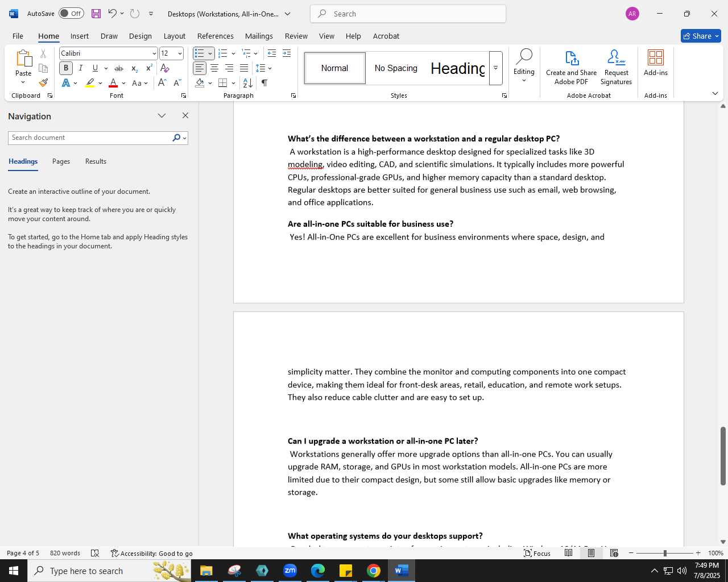The width and height of the screenshot is (728, 582).
Task: Apply subscript formatting
Action: [x=134, y=68]
